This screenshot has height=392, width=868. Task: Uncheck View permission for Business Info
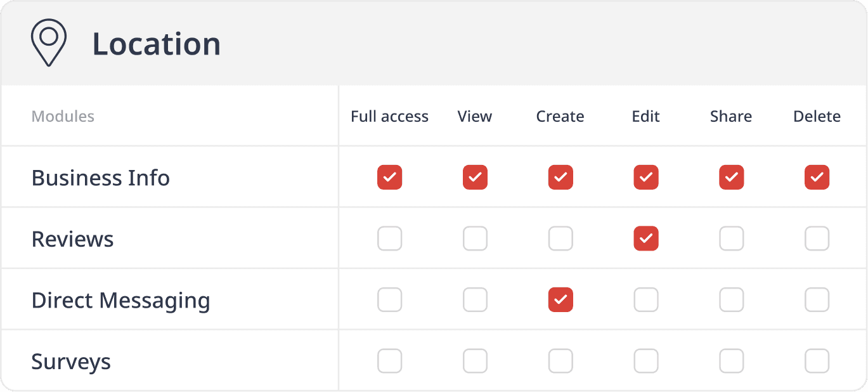coord(475,178)
